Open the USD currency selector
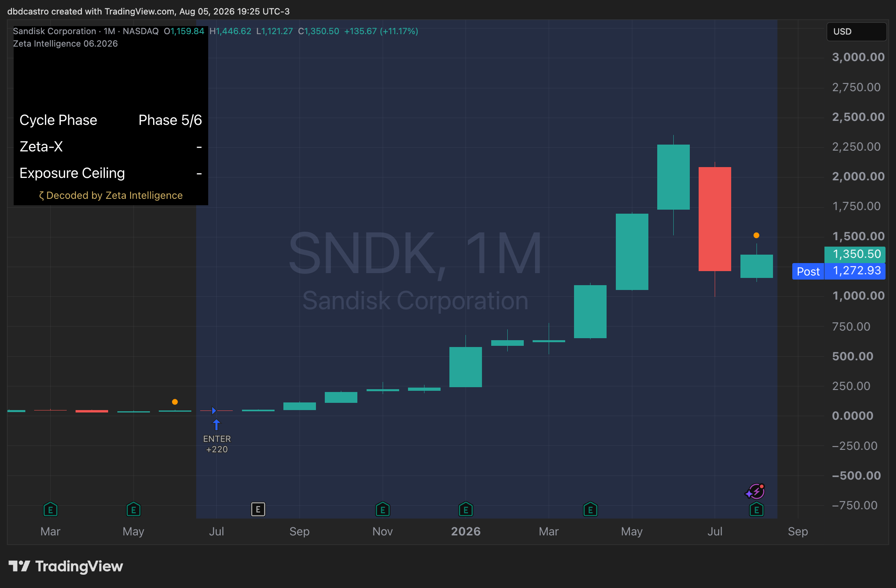This screenshot has width=896, height=588. pos(856,31)
